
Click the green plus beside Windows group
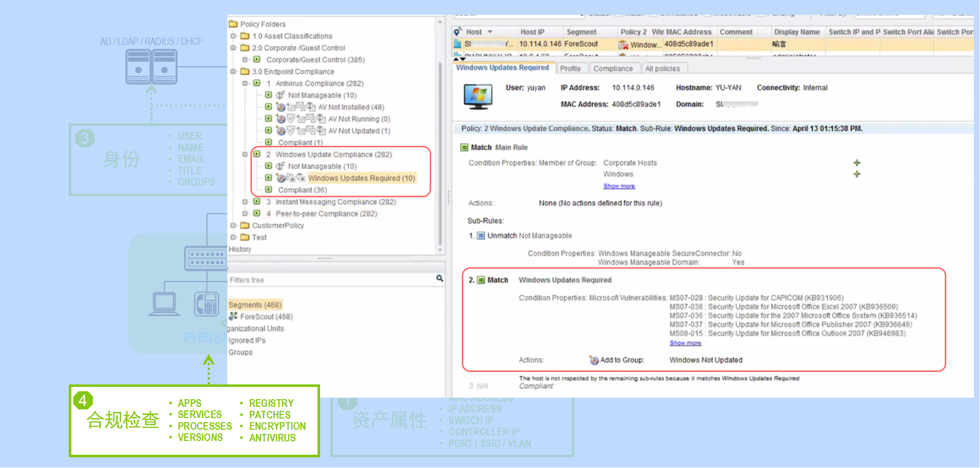pos(857,174)
